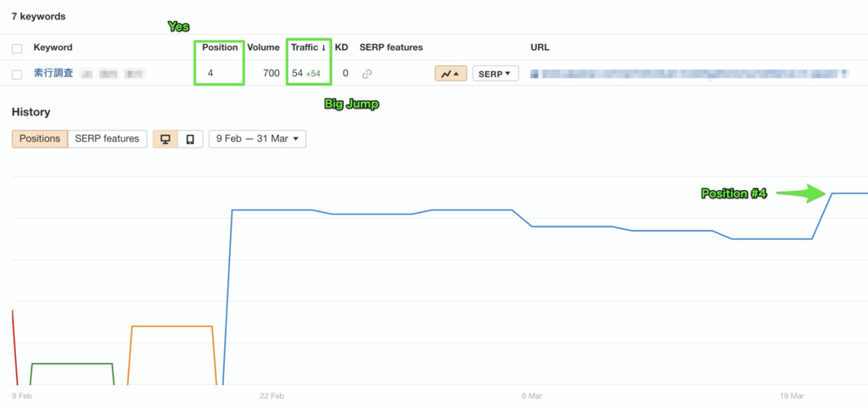Click the Keyword column header
Viewport: 868px width, 408px height.
53,48
